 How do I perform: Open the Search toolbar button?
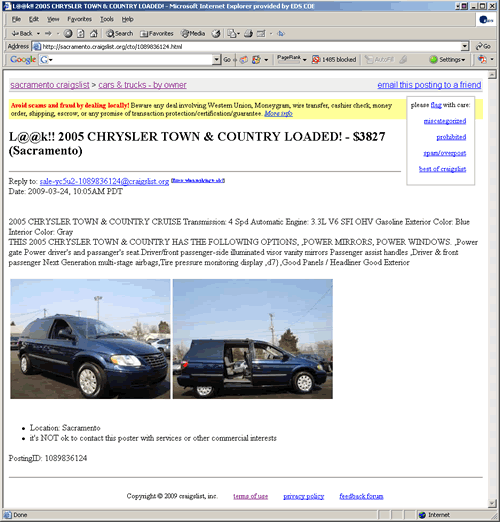[119, 33]
